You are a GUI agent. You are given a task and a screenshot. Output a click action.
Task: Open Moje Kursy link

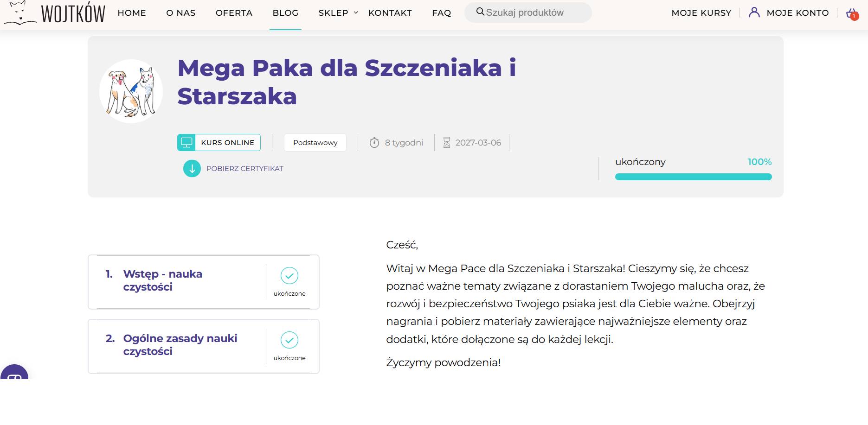(701, 13)
